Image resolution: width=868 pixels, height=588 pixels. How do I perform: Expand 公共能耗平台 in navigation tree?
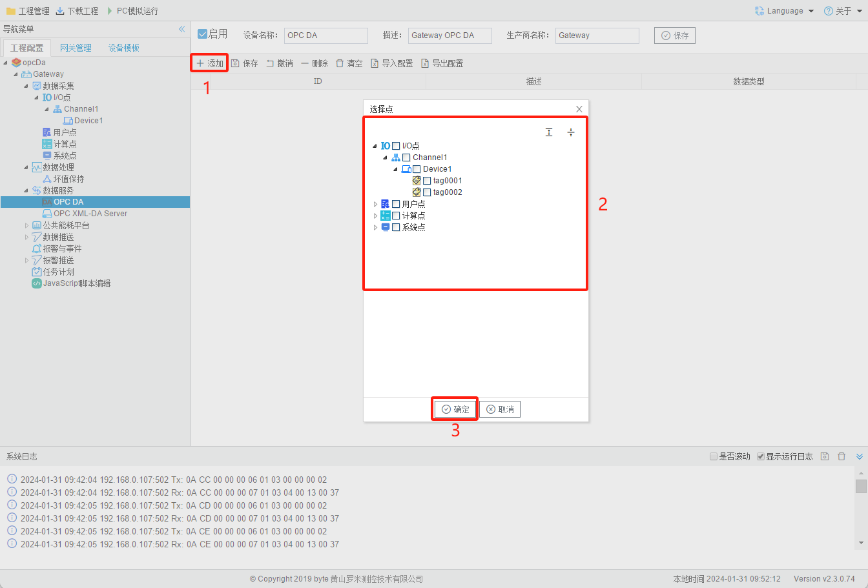(26, 225)
